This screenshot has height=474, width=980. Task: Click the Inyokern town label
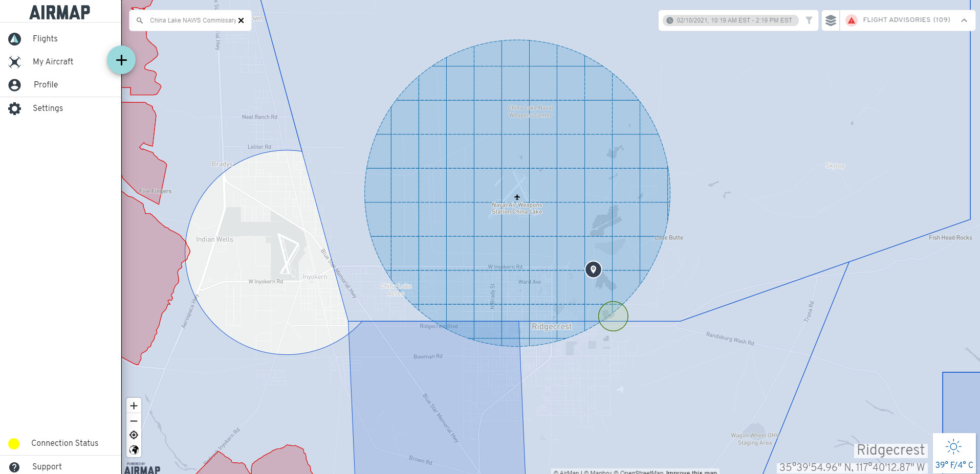click(315, 277)
